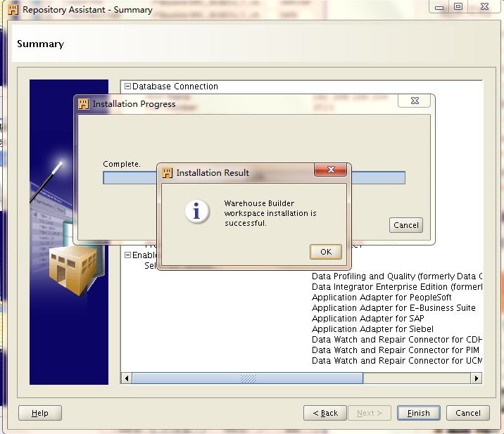Collapse the Enable node in summary tree
Image resolution: width=504 pixels, height=434 pixels.
tap(127, 255)
